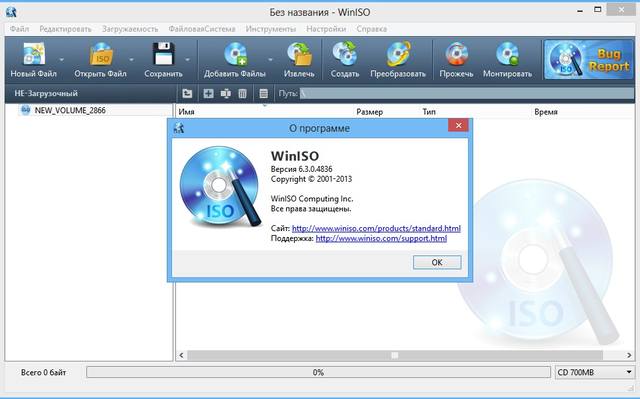
Task: Open the Инструменты menu
Action: tap(271, 29)
